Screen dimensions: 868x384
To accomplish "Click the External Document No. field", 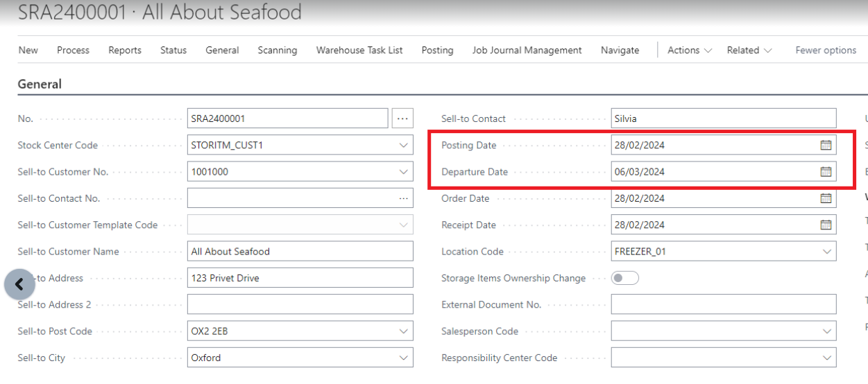I will tap(723, 305).
